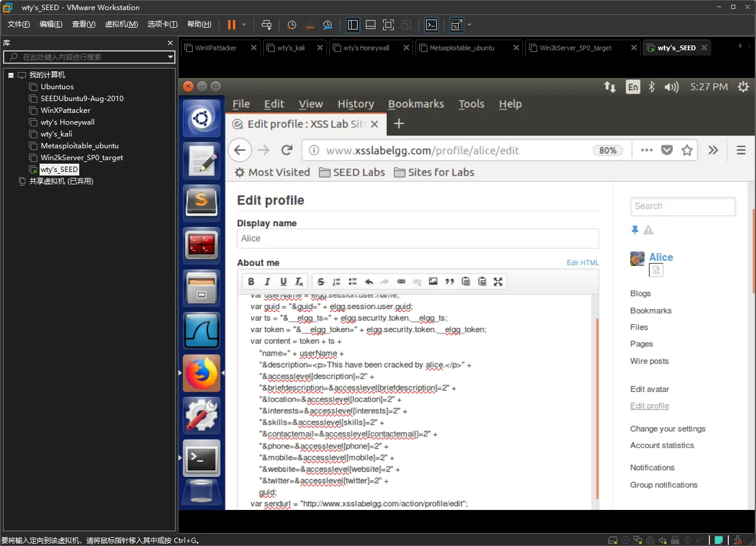Open the SEED Labs bookmarks folder
Viewport: 756px width, 546px height.
pos(352,173)
